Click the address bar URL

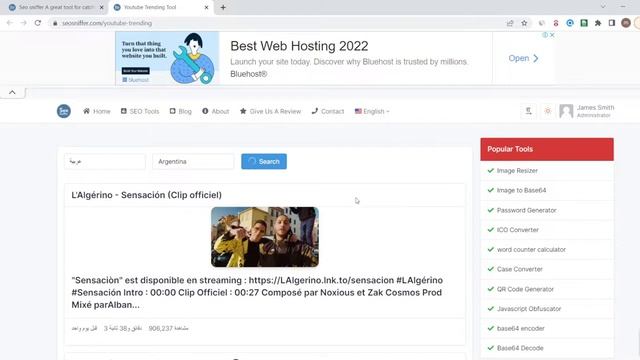click(x=107, y=23)
